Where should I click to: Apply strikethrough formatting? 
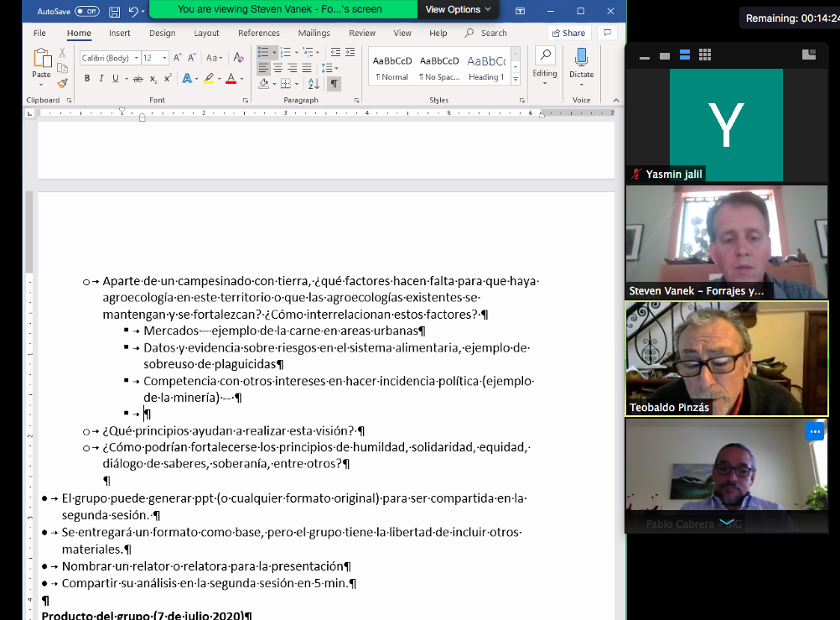pyautogui.click(x=138, y=79)
